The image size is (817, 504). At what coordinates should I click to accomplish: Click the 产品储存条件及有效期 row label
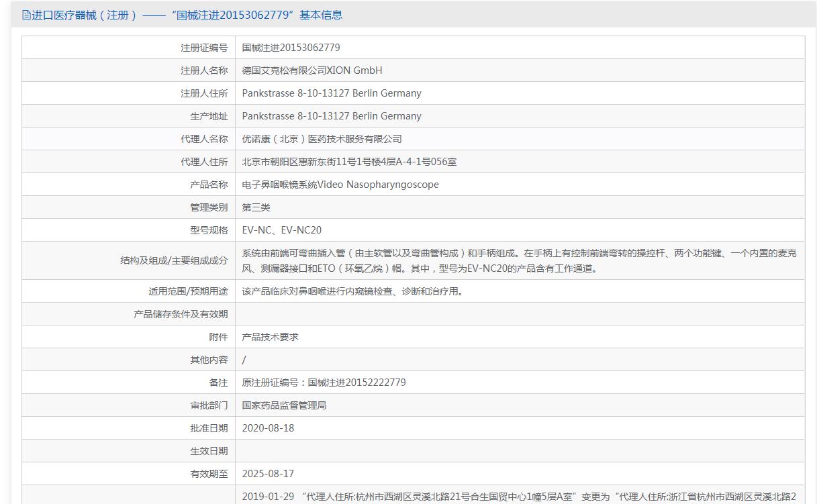point(180,314)
